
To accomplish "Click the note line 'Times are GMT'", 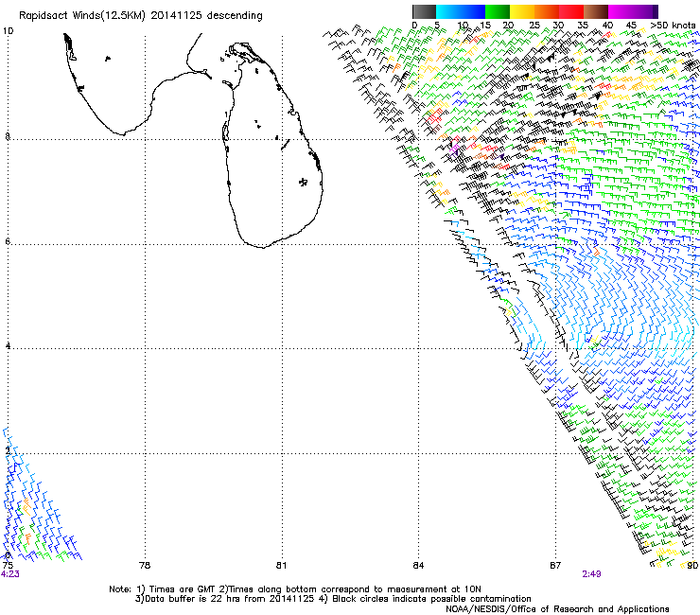I will (x=183, y=589).
